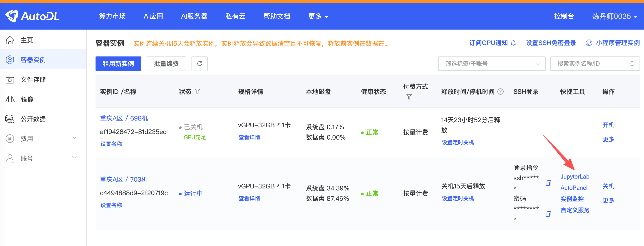Open 私有云 in top navigation
The width and height of the screenshot is (644, 246).
(x=235, y=16)
